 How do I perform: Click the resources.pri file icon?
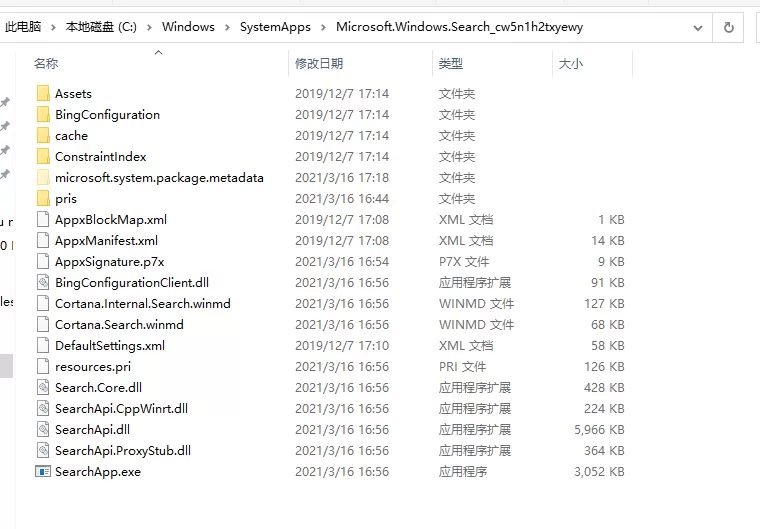43,367
